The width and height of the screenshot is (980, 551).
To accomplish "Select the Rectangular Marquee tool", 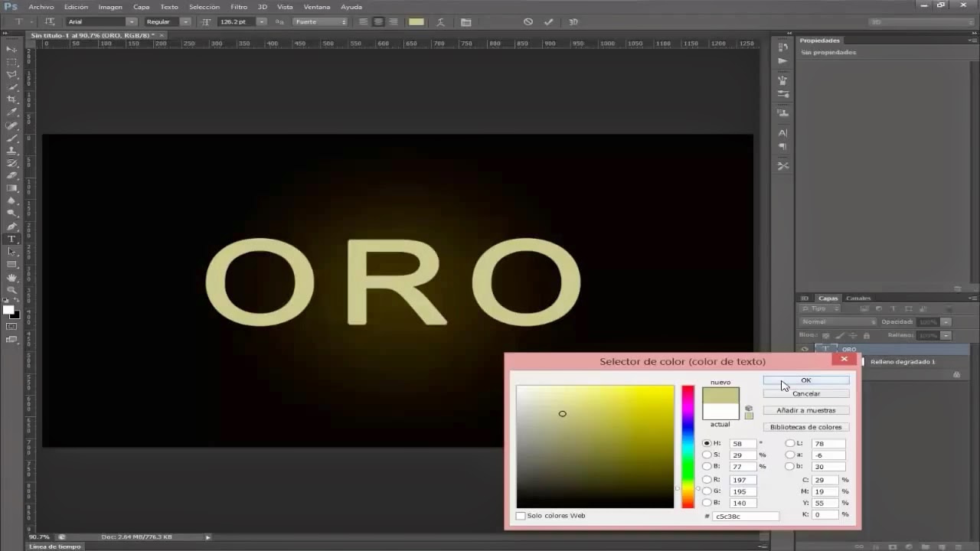I will (x=11, y=62).
